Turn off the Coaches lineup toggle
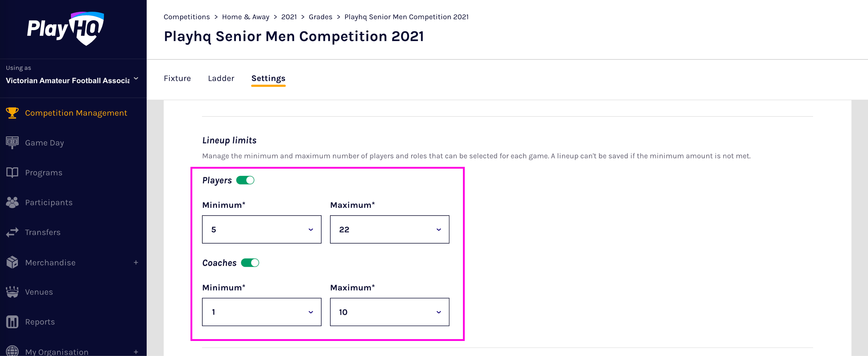The image size is (868, 356). click(250, 263)
